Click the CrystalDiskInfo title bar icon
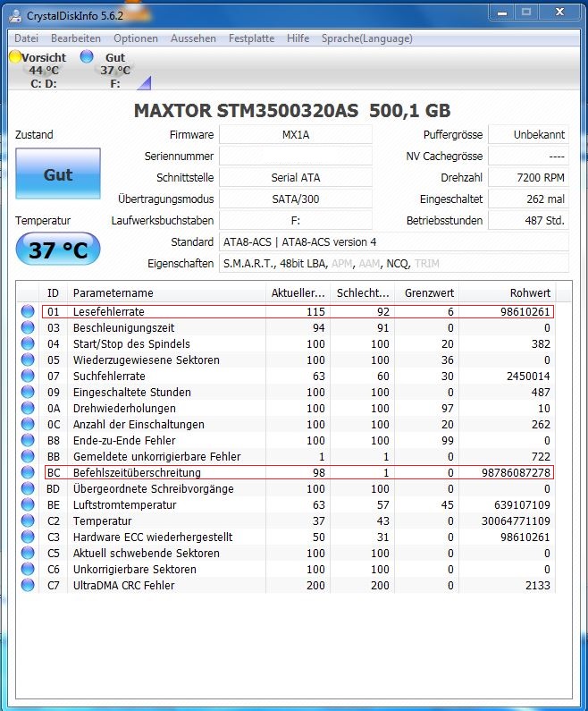 pos(15,16)
